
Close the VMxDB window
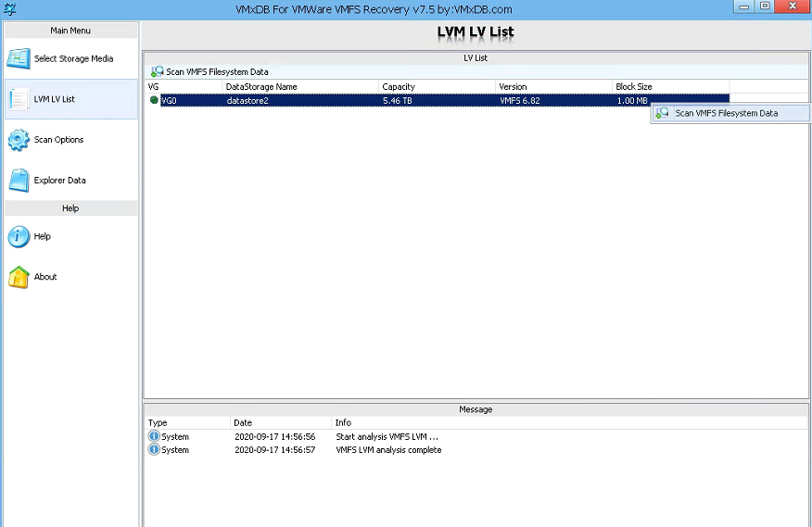point(793,6)
